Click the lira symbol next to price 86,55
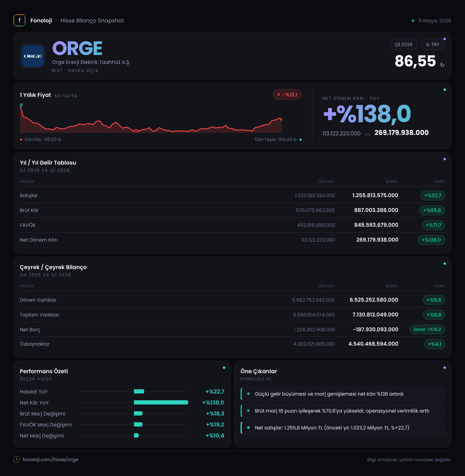 pyautogui.click(x=442, y=65)
